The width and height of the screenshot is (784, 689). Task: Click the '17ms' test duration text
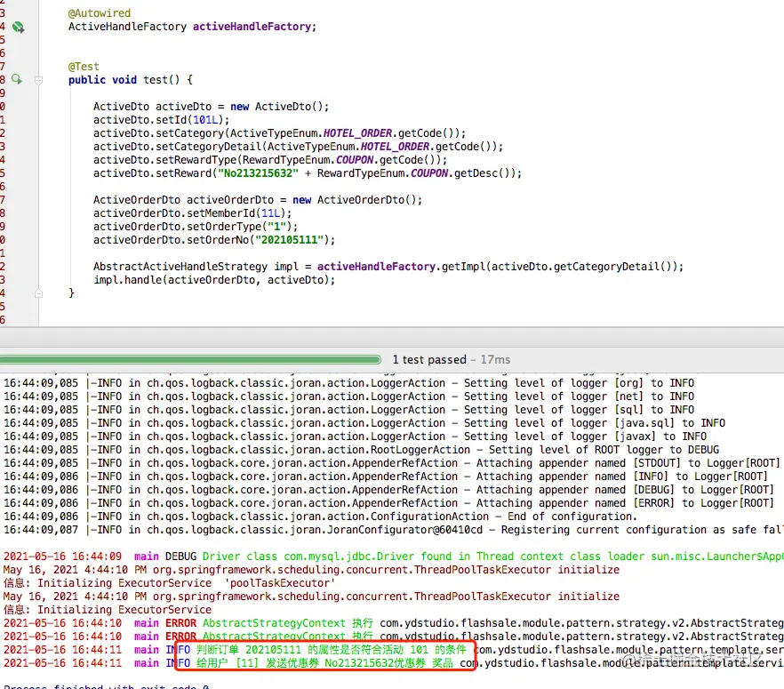(495, 359)
